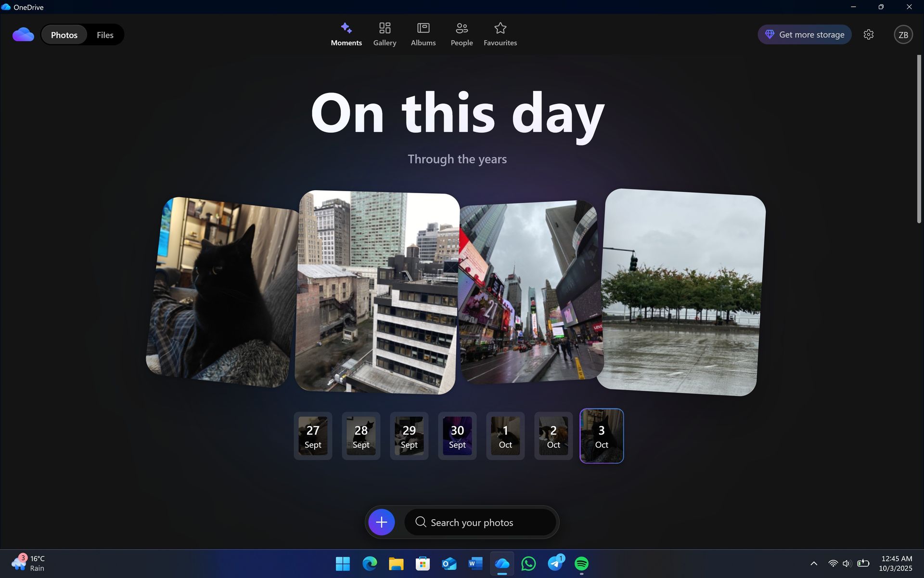Open the Albums section
Image resolution: width=924 pixels, height=578 pixels.
[x=423, y=34]
